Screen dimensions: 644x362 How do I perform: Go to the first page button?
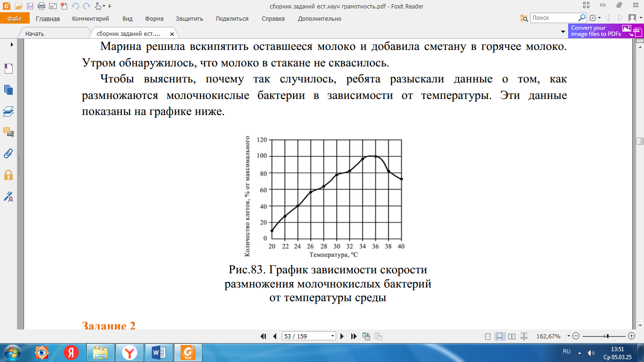point(264,336)
